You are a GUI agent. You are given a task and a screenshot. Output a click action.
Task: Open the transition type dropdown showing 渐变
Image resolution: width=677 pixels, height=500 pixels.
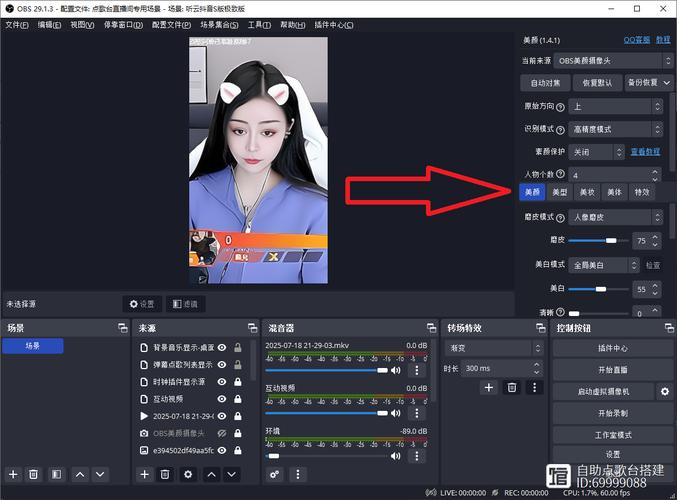[494, 348]
